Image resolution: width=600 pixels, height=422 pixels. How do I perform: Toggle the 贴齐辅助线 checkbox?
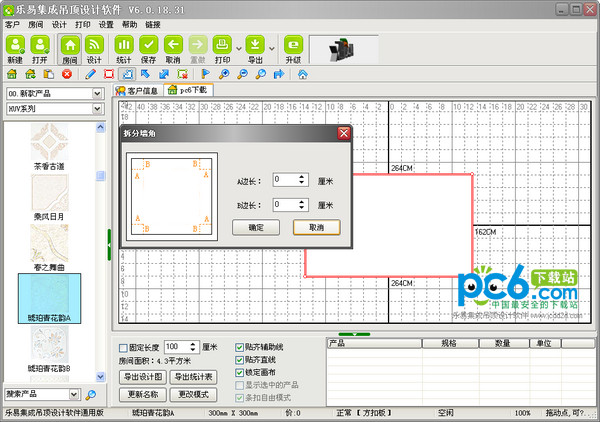point(238,347)
